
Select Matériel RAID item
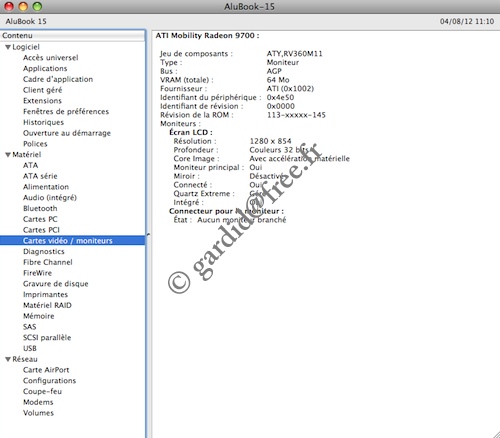47,305
